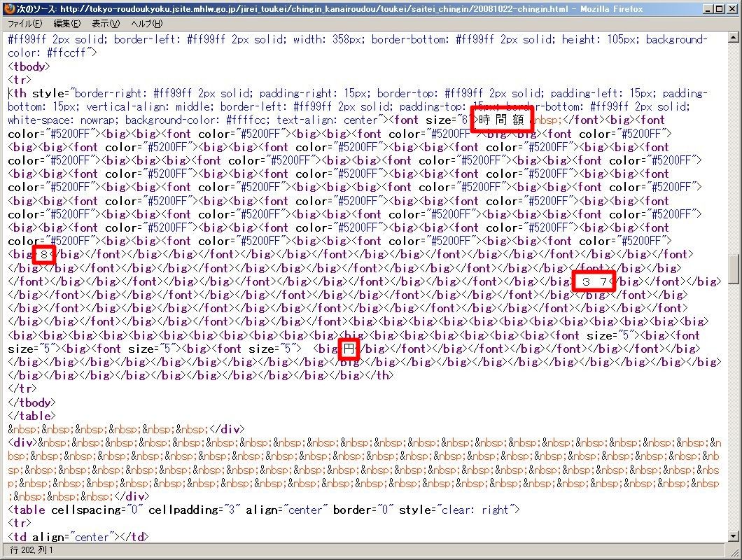Click the </div> after six &nbsp; entities

(227, 429)
